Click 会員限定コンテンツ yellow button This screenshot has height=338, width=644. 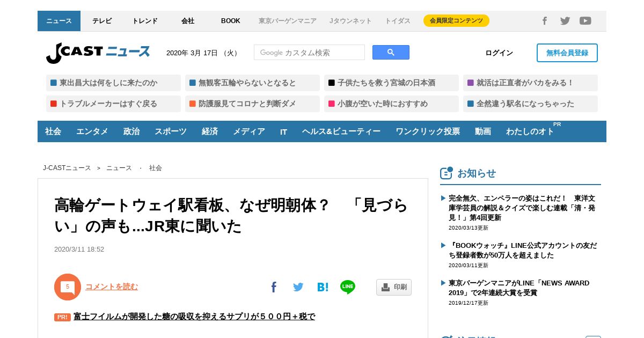[x=456, y=21]
